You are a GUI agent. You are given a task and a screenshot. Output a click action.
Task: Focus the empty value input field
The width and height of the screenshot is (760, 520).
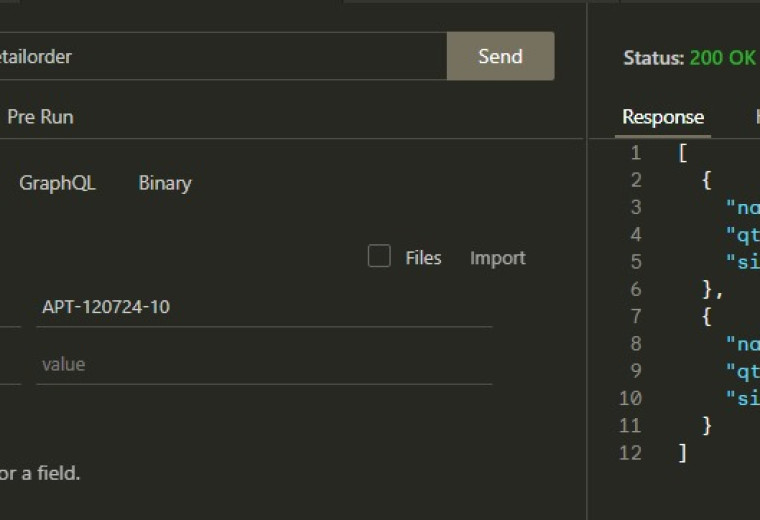point(264,364)
